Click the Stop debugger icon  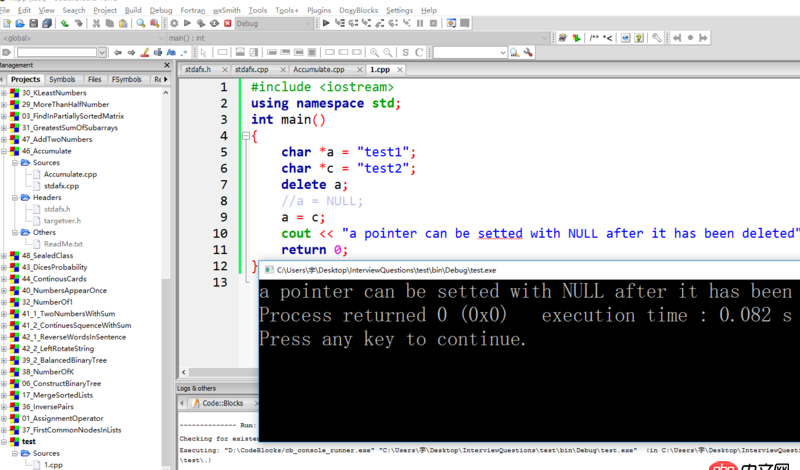(x=433, y=23)
